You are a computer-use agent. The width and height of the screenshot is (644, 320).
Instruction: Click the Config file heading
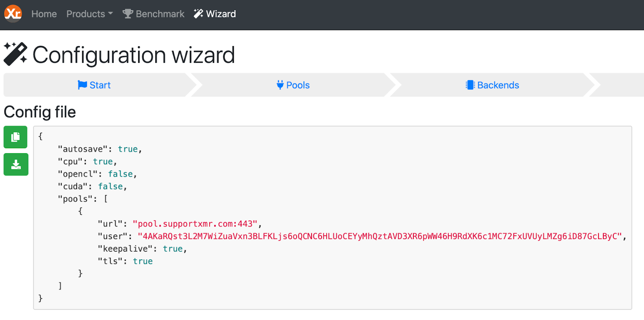tap(40, 112)
